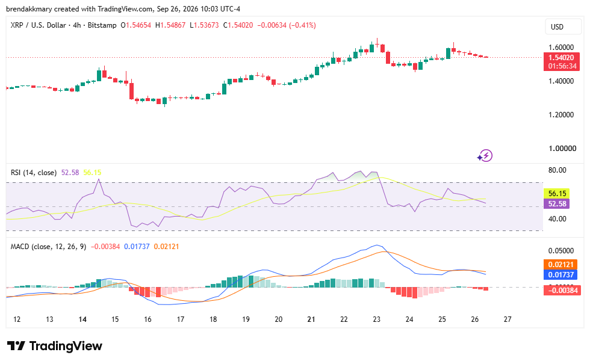Click the orange 0.02121 signal line tag

(560, 264)
